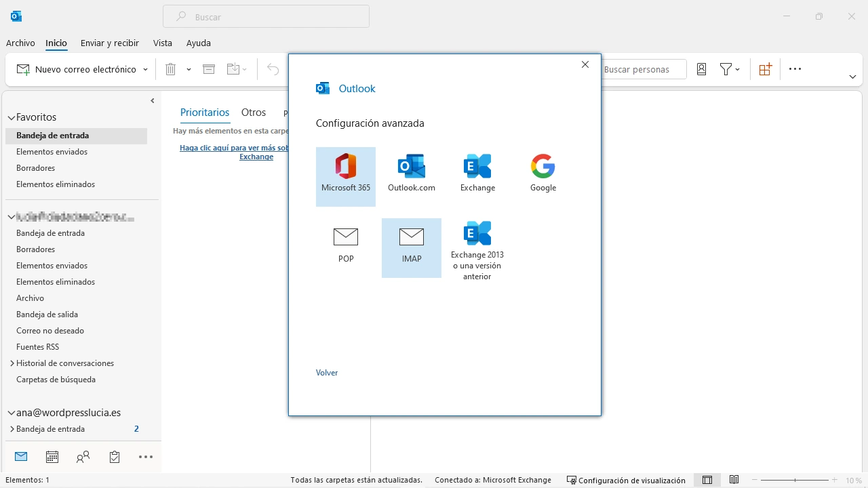
Task: Close the advanced setup dialog
Action: pos(585,64)
